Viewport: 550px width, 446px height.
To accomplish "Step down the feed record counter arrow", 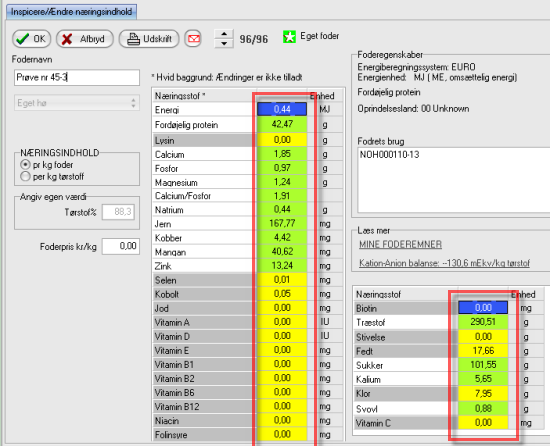I will coord(224,43).
